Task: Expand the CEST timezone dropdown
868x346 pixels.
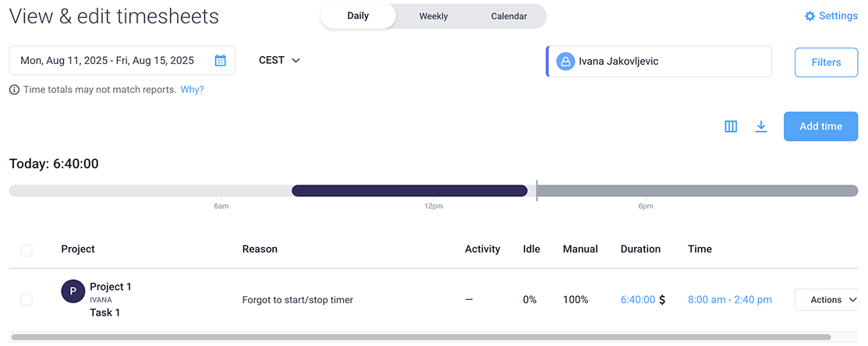Action: tap(279, 60)
